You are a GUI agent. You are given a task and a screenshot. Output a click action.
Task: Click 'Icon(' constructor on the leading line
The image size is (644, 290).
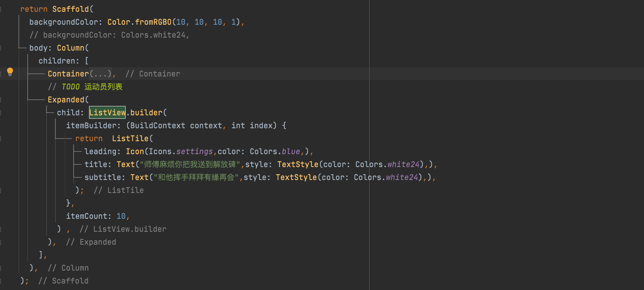point(137,151)
